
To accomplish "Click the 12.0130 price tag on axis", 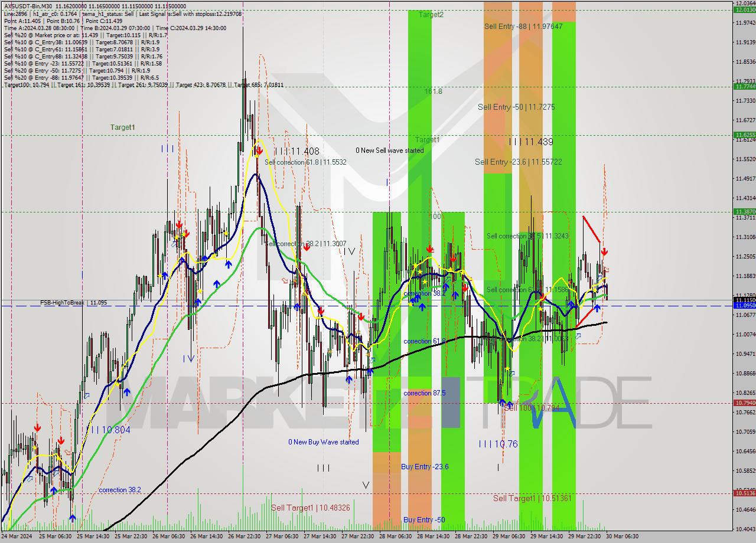I will [x=744, y=9].
